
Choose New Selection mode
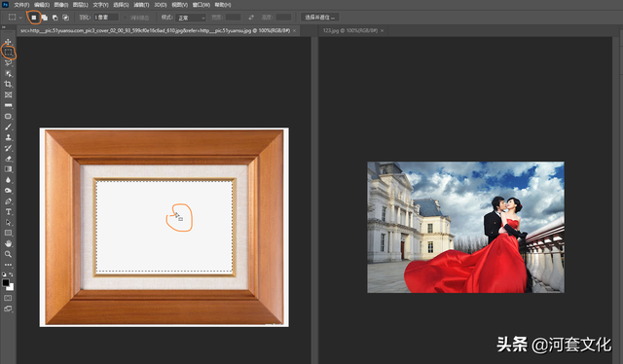click(34, 18)
